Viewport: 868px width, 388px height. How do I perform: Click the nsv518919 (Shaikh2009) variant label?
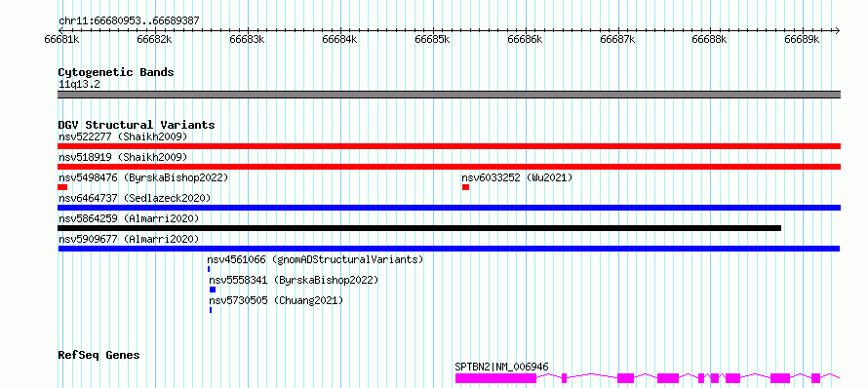click(x=123, y=158)
